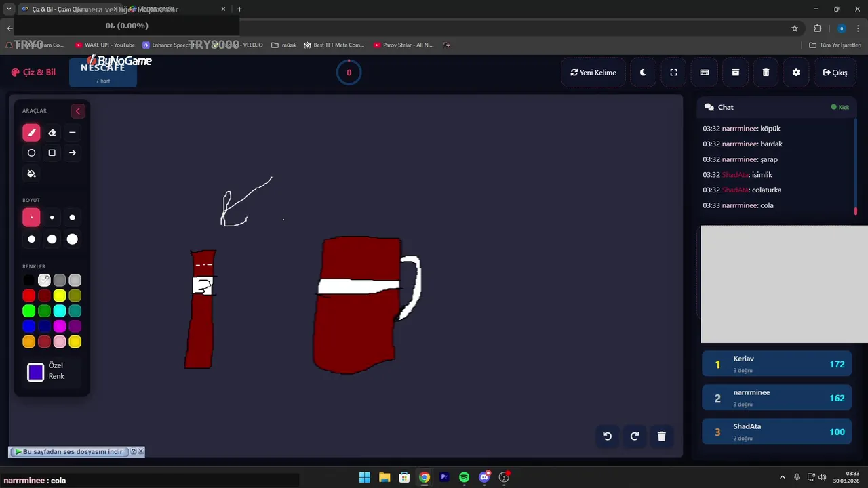Click the top toolbar trash icon
The image size is (868, 488).
point(766,73)
